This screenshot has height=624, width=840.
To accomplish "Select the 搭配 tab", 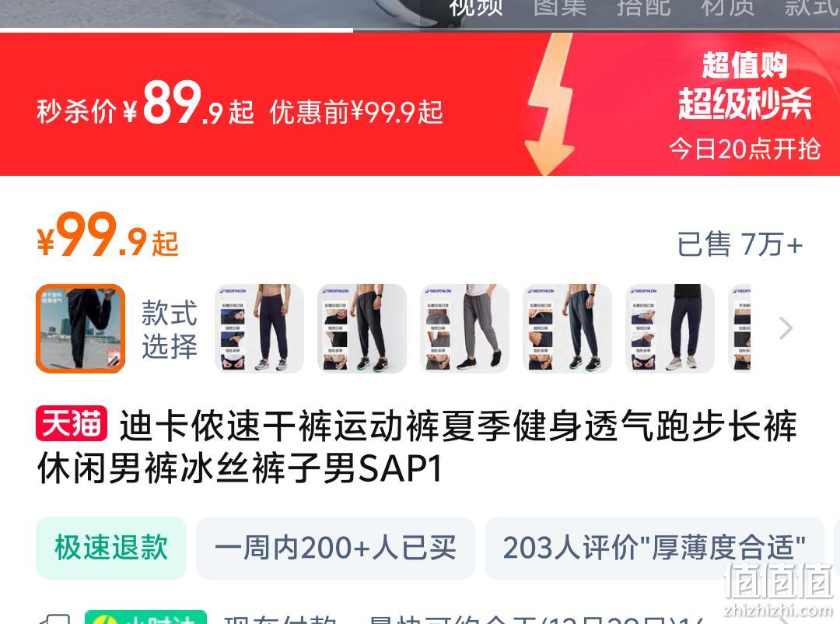I will 643,7.
